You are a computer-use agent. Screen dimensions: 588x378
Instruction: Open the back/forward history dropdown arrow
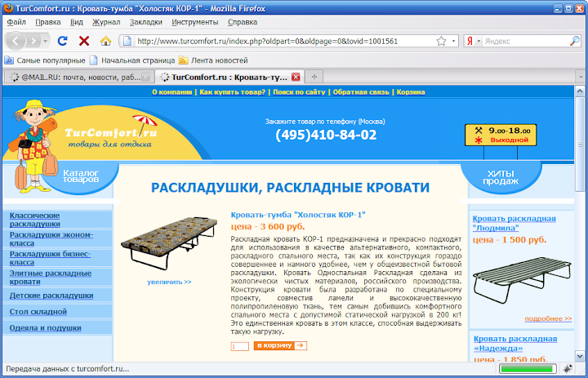pos(46,41)
